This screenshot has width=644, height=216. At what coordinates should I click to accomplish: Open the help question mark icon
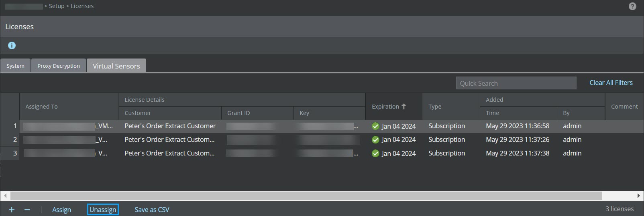tap(632, 6)
